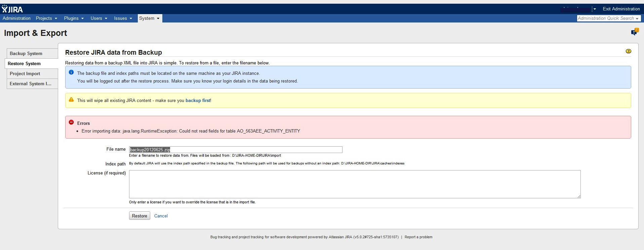This screenshot has width=644, height=250.
Task: Click the default index path description text
Action: pyautogui.click(x=267, y=163)
